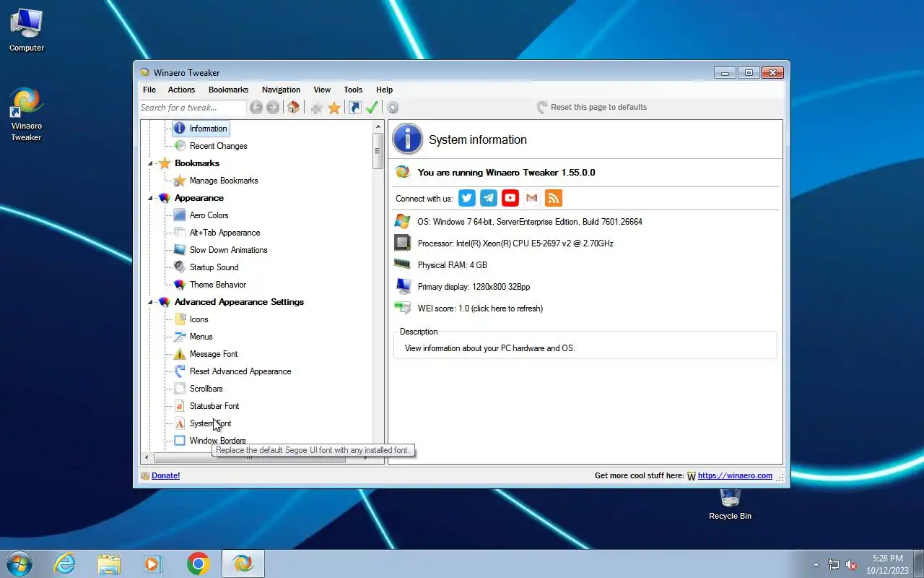924x578 pixels.
Task: Click the Startup Sound speaker icon
Action: 180,267
